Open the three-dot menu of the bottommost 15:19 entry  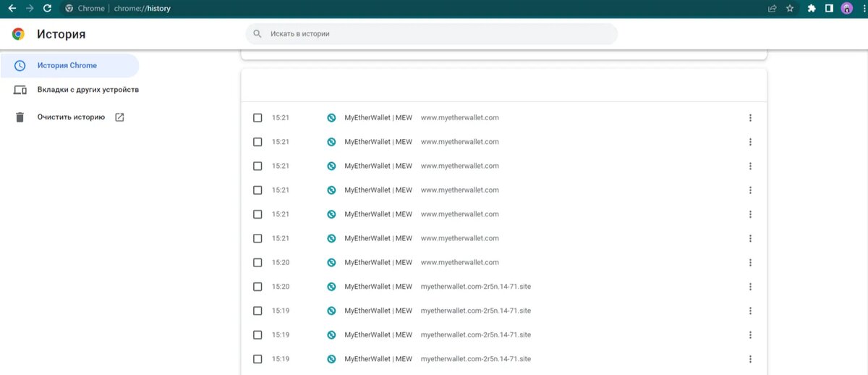click(x=750, y=359)
